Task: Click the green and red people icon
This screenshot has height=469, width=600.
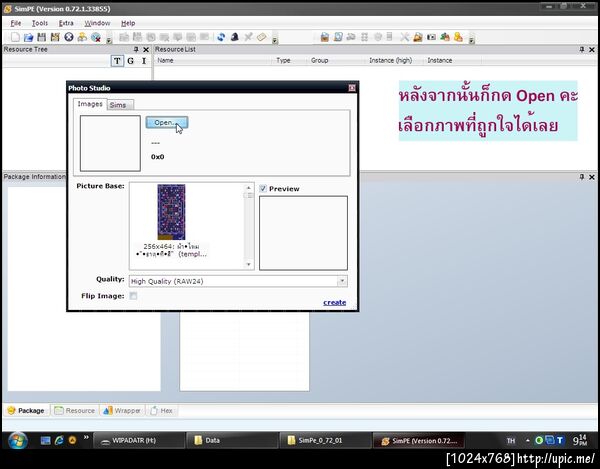Action: point(445,37)
